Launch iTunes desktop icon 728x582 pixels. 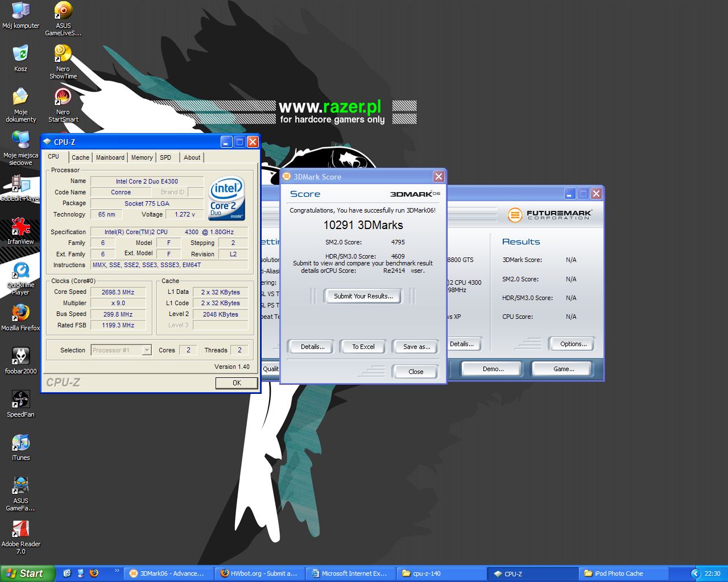click(20, 448)
